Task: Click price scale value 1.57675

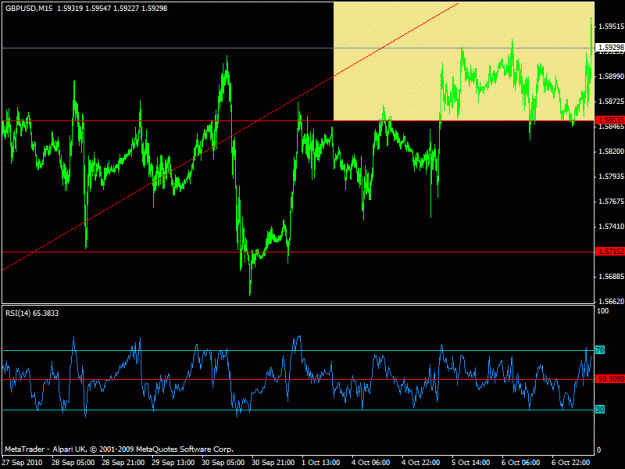Action: coord(611,202)
